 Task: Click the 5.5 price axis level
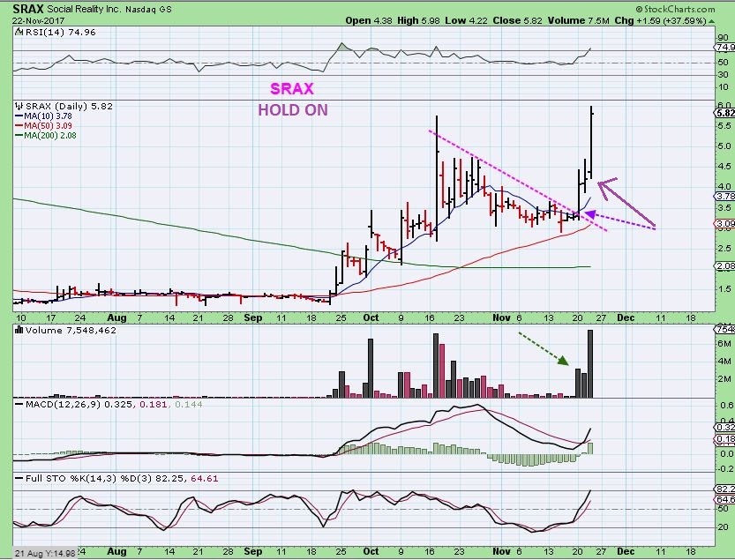coord(724,125)
